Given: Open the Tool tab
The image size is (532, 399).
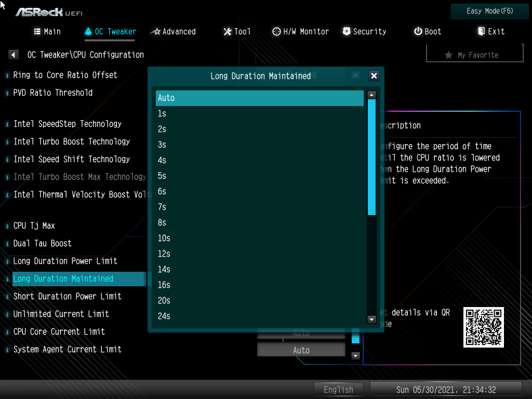Looking at the screenshot, I should 237,32.
